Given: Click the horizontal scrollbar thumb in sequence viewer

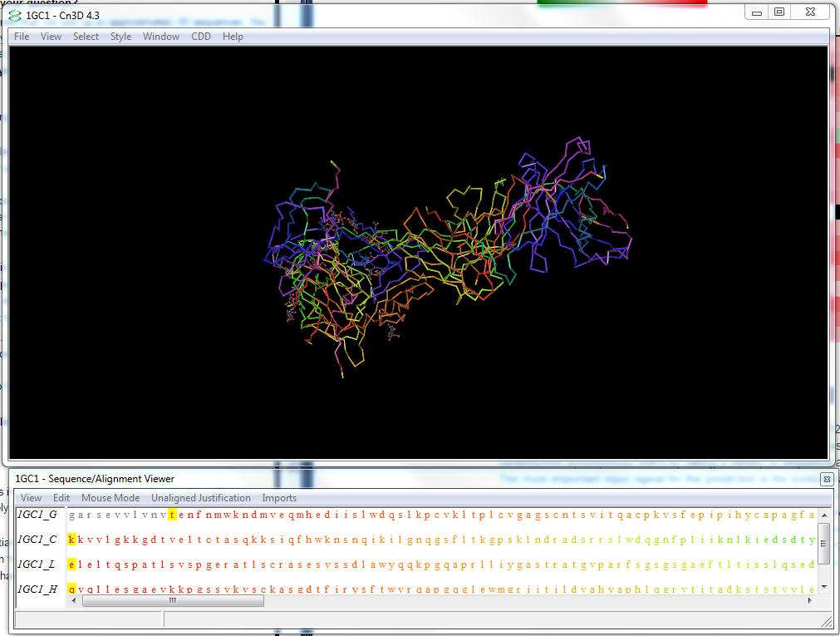Looking at the screenshot, I should (x=173, y=600).
